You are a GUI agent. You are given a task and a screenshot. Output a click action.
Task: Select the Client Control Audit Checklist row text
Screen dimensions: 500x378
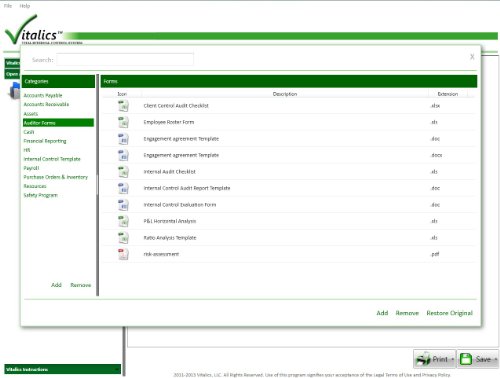[176, 106]
